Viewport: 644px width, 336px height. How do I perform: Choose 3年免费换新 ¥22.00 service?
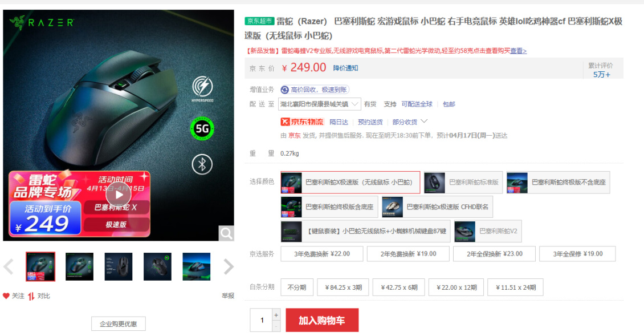pyautogui.click(x=322, y=254)
